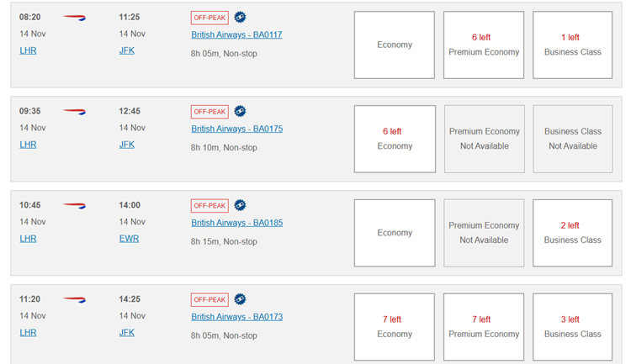Screen dimensions: 631x364
Task: Click British Airways logo on 08:20 flight
Action: 74,18
